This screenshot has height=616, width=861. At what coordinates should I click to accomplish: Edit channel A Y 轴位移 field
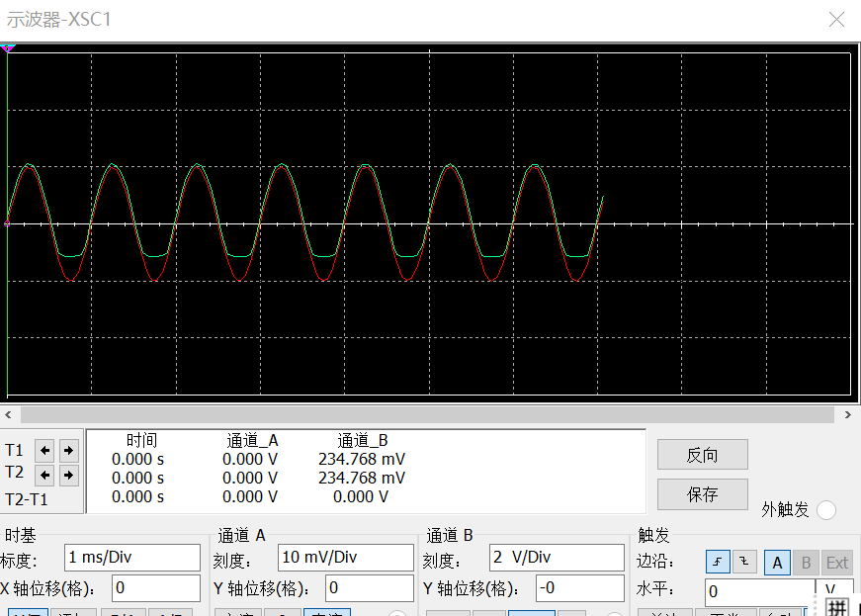pos(369,588)
